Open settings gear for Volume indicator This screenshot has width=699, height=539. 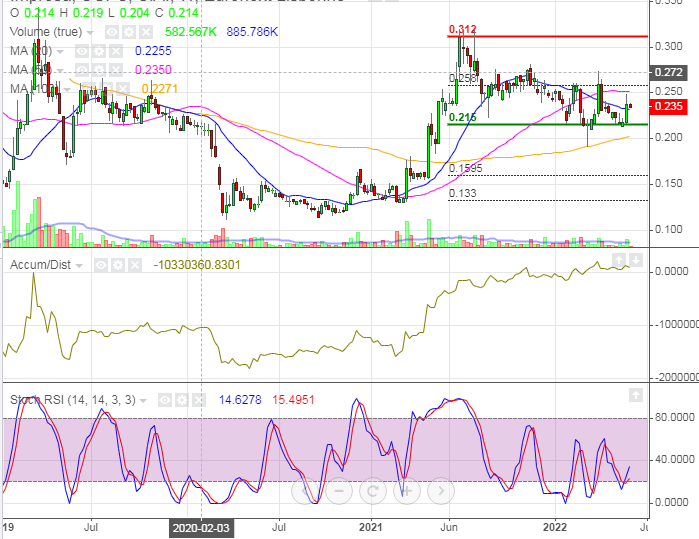tap(129, 32)
